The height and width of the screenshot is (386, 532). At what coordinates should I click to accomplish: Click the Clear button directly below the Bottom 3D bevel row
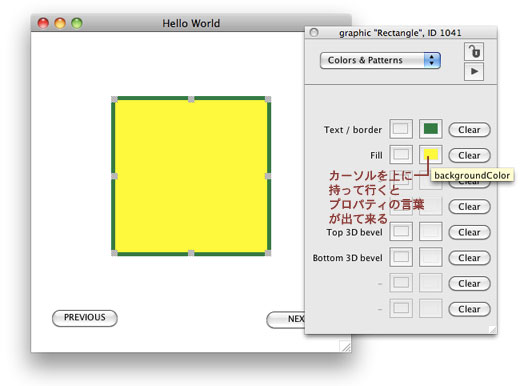(470, 284)
